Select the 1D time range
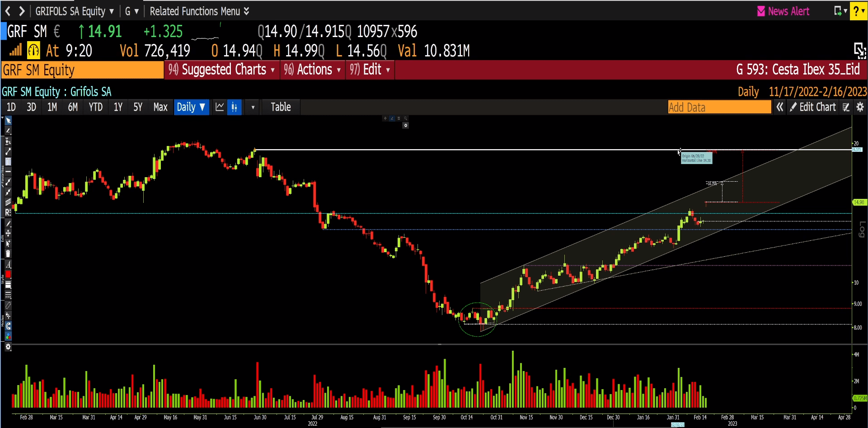Viewport: 868px width, 428px height. pyautogui.click(x=11, y=107)
